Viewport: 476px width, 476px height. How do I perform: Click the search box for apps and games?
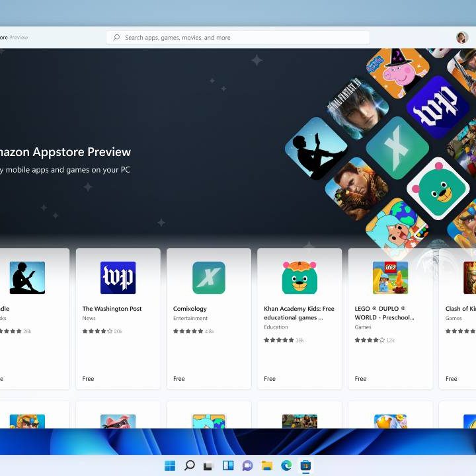[238, 37]
